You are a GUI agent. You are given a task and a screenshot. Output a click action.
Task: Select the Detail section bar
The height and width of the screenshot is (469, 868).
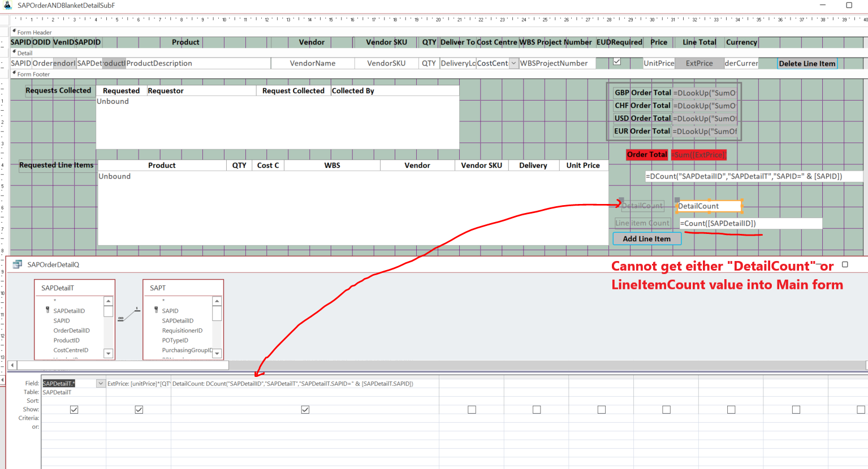25,53
